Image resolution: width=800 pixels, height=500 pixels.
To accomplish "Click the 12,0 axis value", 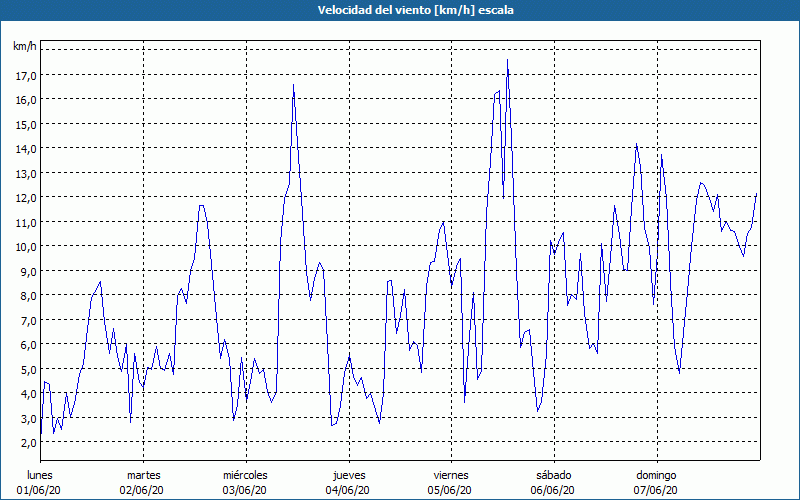I will point(26,198).
